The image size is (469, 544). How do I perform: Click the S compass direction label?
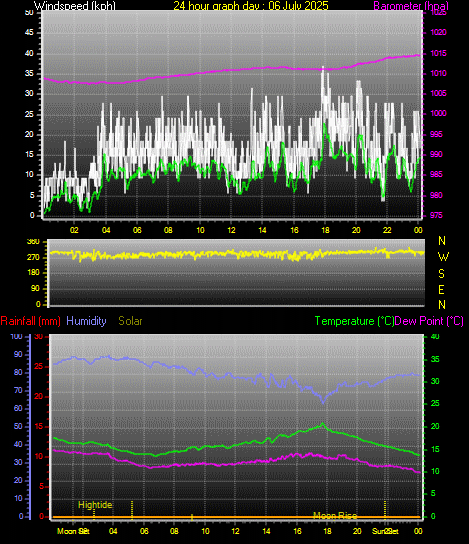[442, 273]
